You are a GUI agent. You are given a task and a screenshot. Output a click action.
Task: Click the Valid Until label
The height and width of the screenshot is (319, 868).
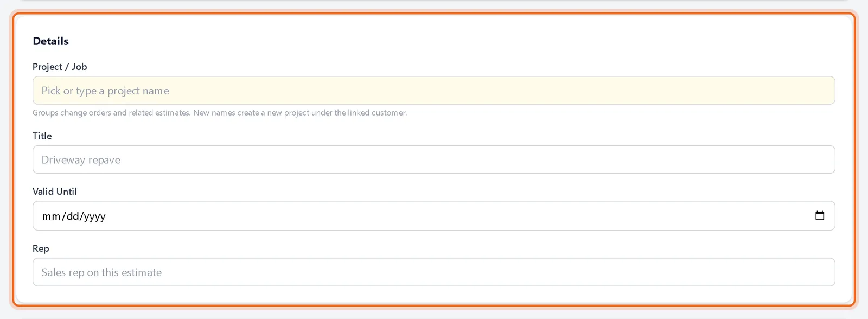tap(55, 192)
